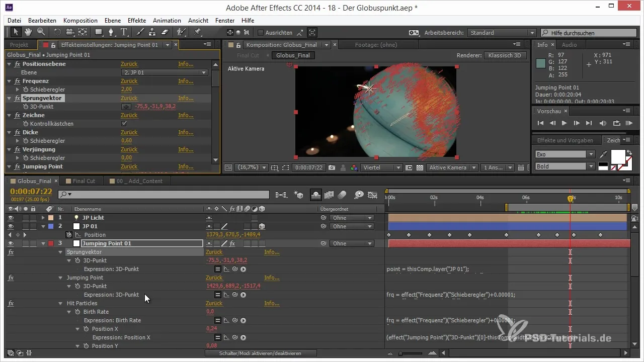Open the Viertel resolution dropdown

coord(381,167)
